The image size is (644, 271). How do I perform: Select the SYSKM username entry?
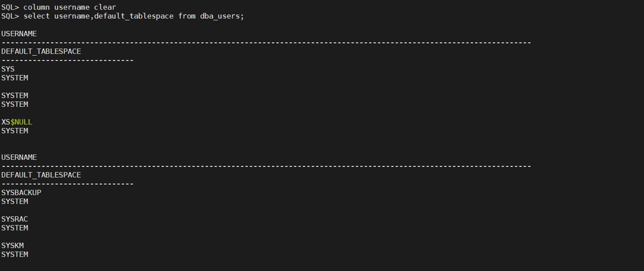(x=12, y=245)
